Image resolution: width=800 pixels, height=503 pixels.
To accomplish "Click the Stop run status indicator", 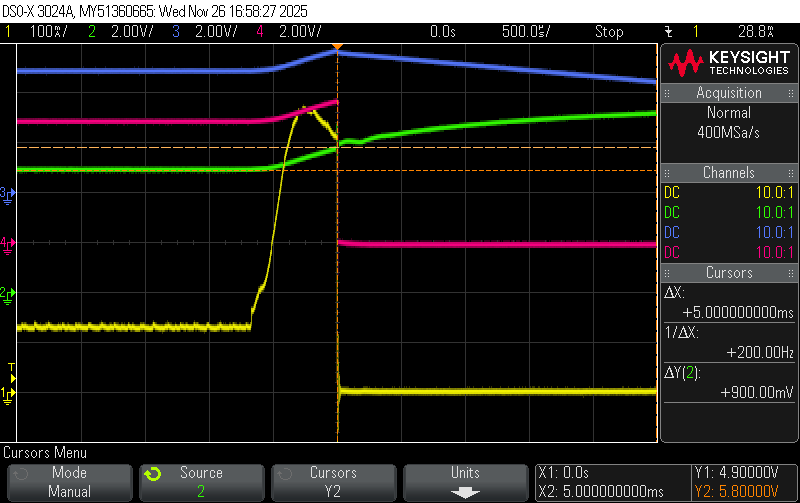I will (609, 32).
